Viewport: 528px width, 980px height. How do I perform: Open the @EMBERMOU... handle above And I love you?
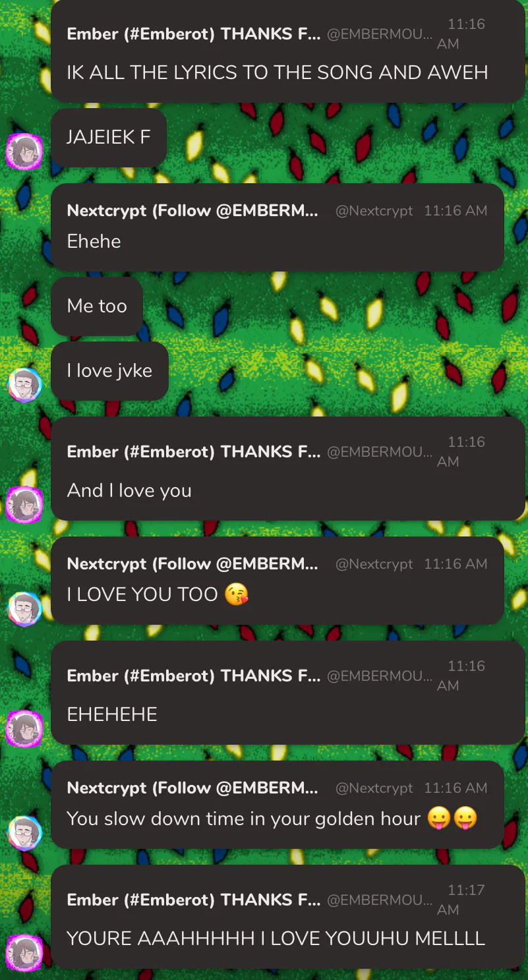380,452
